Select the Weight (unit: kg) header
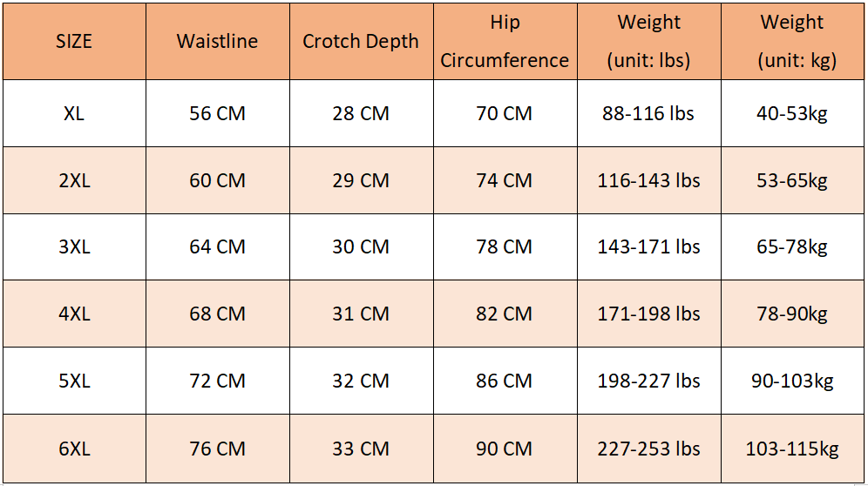The height and width of the screenshot is (486, 868). [792, 42]
